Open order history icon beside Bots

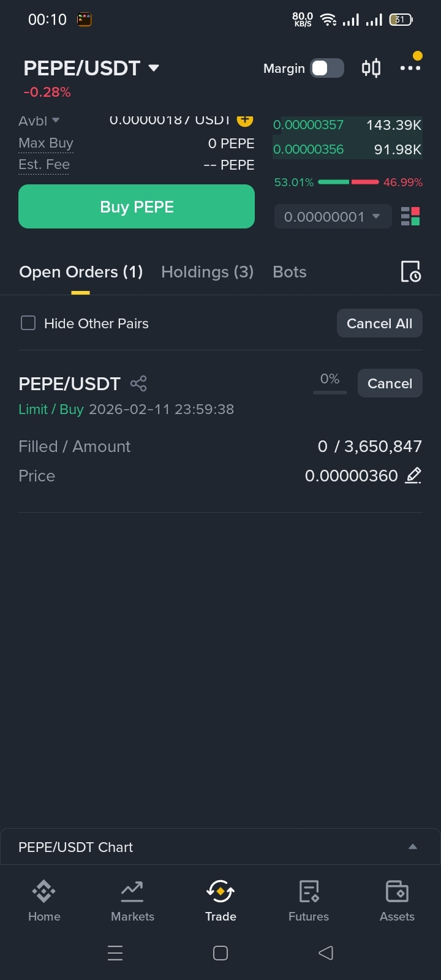410,271
